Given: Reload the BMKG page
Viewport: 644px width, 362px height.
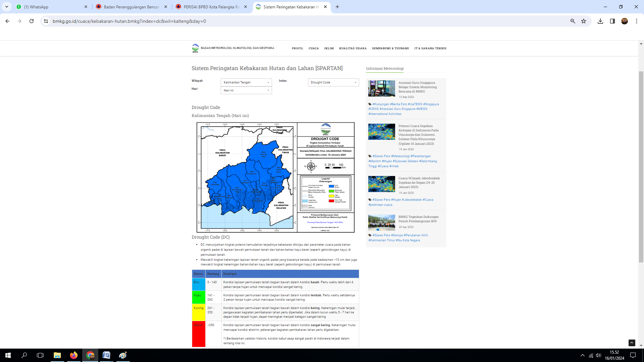Looking at the screenshot, I should (x=32, y=21).
